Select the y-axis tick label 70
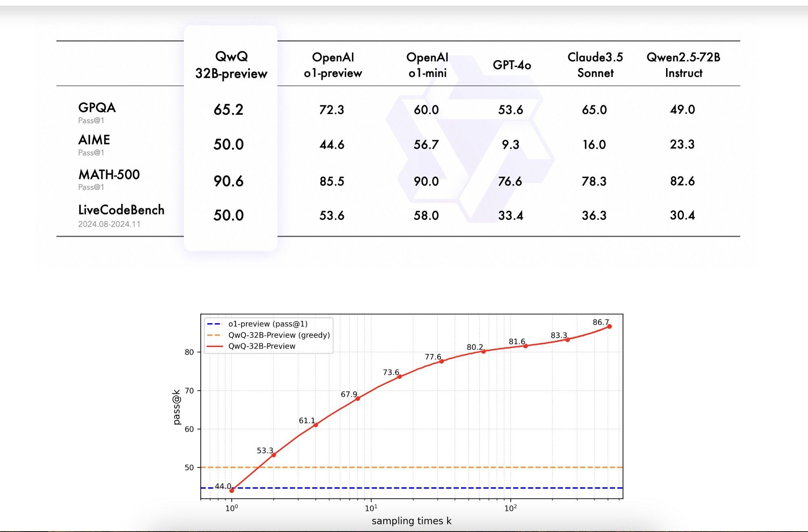Image resolution: width=808 pixels, height=532 pixels. (x=189, y=391)
